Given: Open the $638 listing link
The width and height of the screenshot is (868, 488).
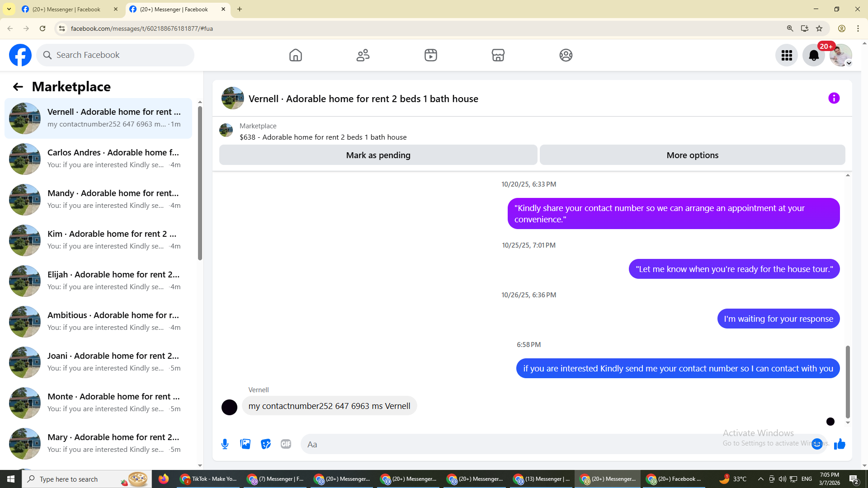Looking at the screenshot, I should tap(323, 137).
